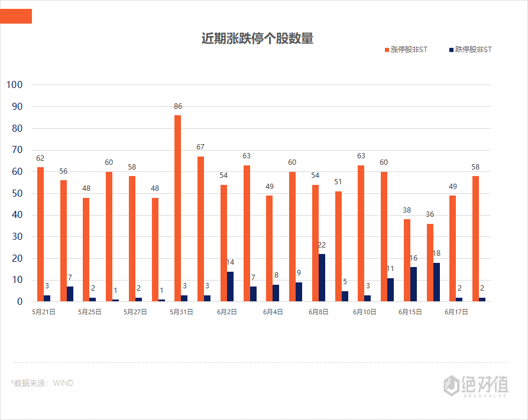Click the 5月21日 x-axis label
This screenshot has width=528, height=420.
pyautogui.click(x=44, y=312)
